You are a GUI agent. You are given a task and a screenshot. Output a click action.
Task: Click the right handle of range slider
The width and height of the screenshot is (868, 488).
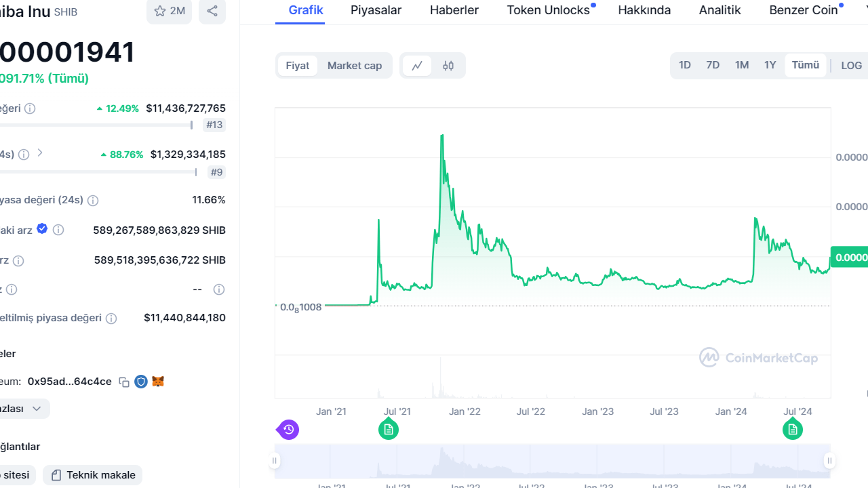tap(830, 461)
